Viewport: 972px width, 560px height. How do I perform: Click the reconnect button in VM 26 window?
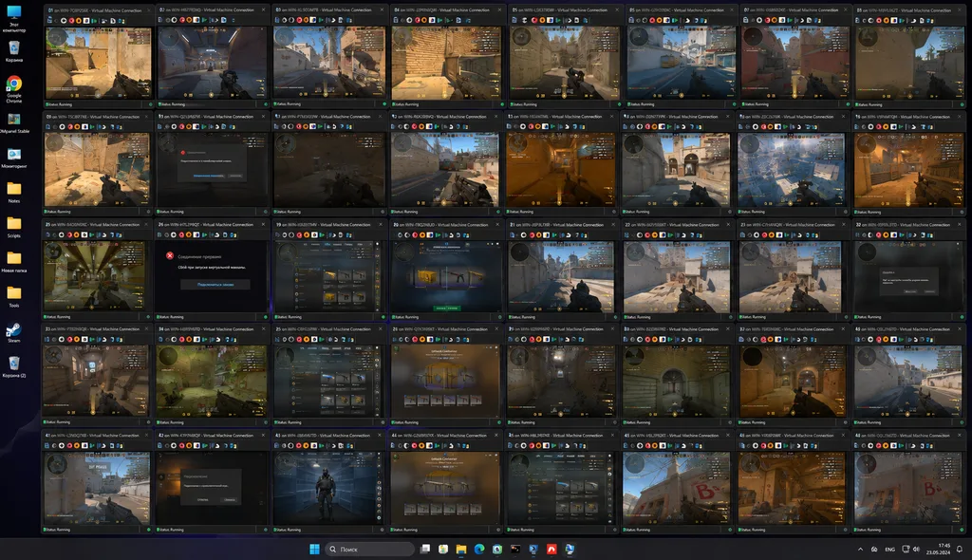pyautogui.click(x=215, y=284)
